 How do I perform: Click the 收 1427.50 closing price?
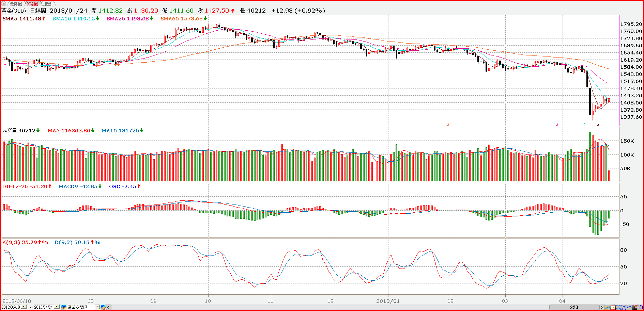(216, 11)
